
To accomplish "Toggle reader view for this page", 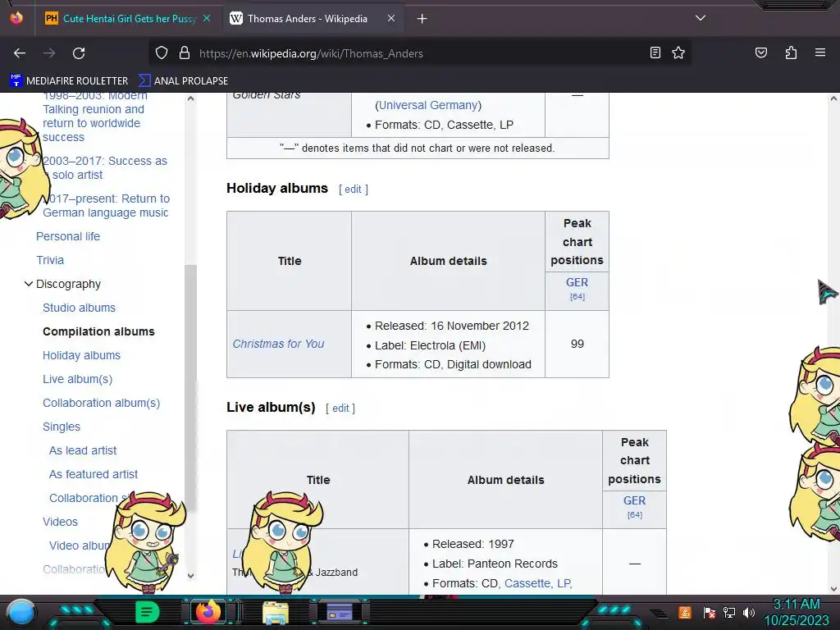I will click(x=655, y=52).
